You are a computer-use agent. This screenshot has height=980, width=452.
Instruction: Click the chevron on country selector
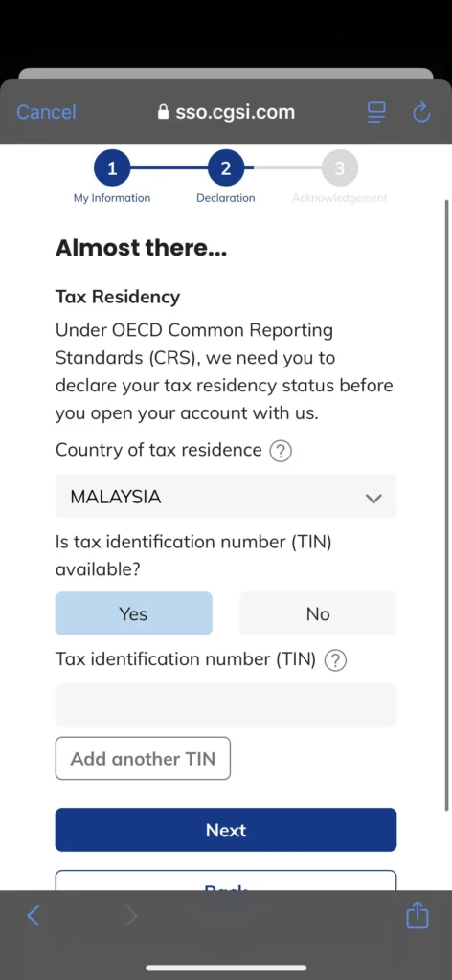(x=373, y=498)
